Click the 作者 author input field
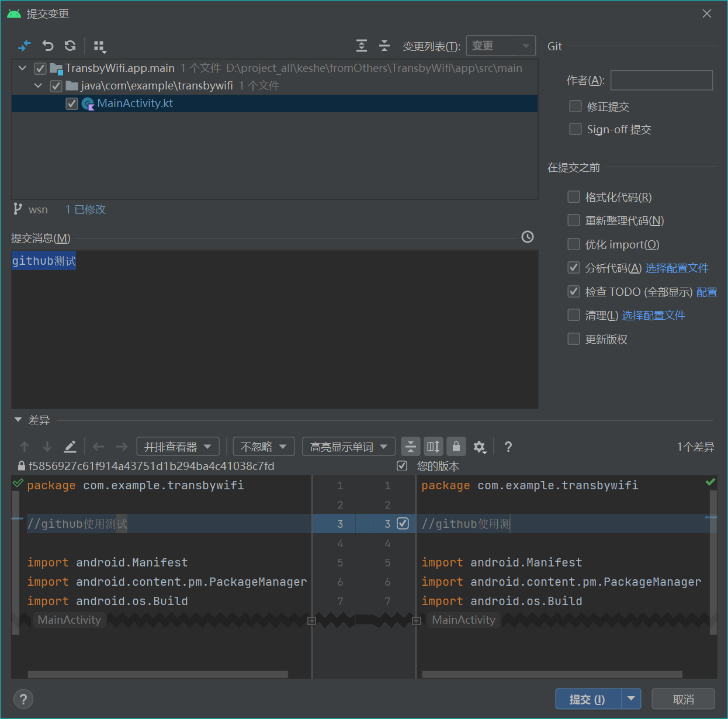728x719 pixels. (661, 81)
